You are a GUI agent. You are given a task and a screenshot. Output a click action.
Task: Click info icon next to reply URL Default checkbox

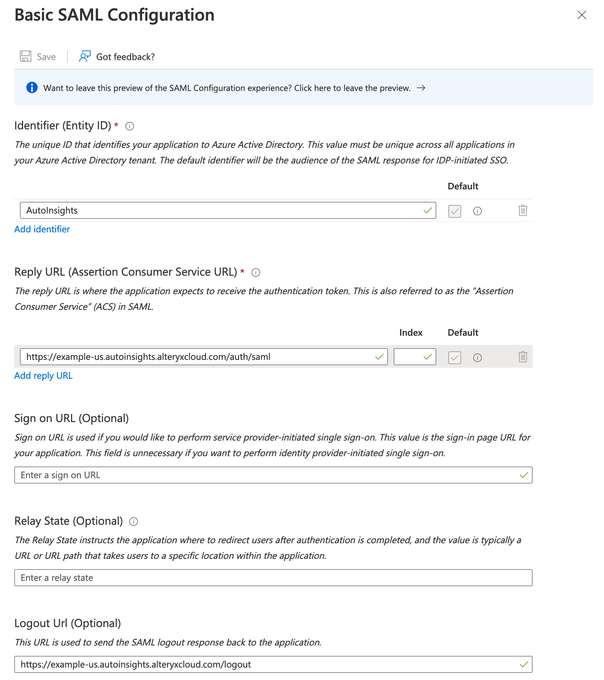477,357
